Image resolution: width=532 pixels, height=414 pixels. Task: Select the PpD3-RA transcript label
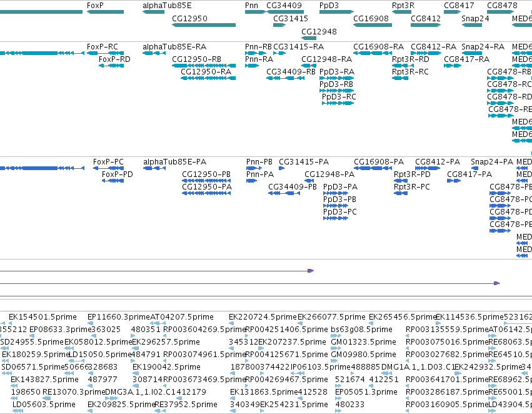tap(337, 72)
